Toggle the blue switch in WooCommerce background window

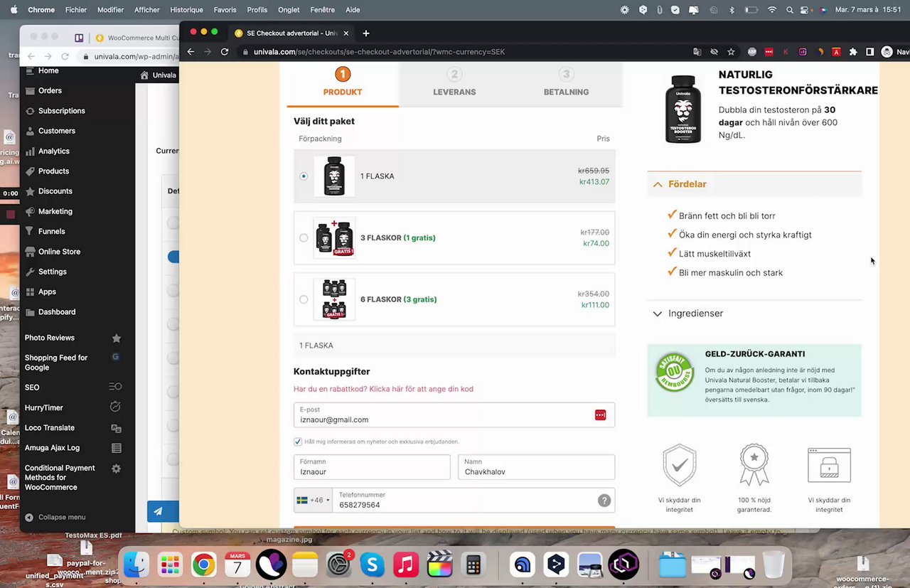173,257
